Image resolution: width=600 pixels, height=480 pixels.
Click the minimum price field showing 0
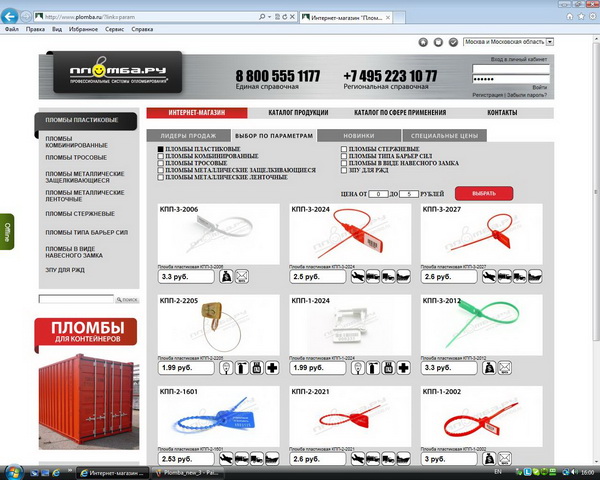[x=378, y=194]
